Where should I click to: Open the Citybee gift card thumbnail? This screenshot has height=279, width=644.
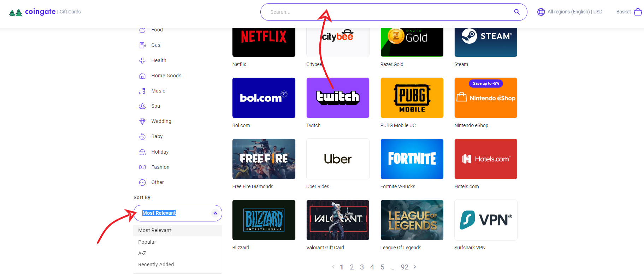click(338, 42)
